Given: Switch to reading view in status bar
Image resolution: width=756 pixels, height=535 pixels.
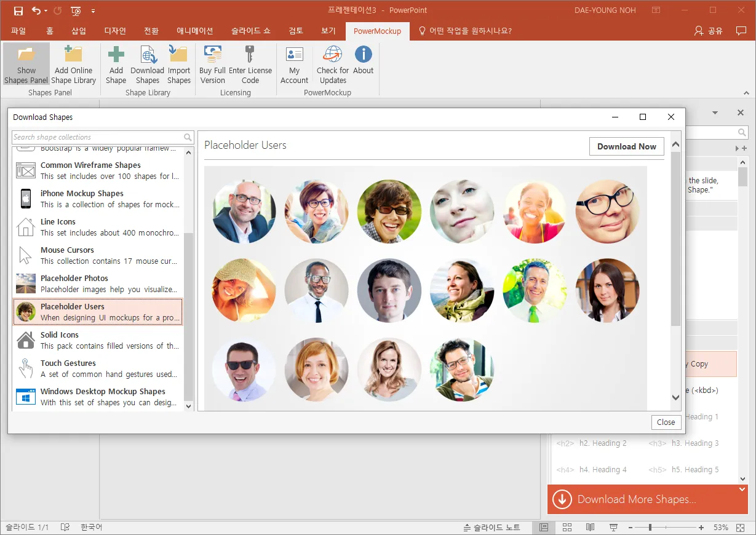Looking at the screenshot, I should [590, 528].
